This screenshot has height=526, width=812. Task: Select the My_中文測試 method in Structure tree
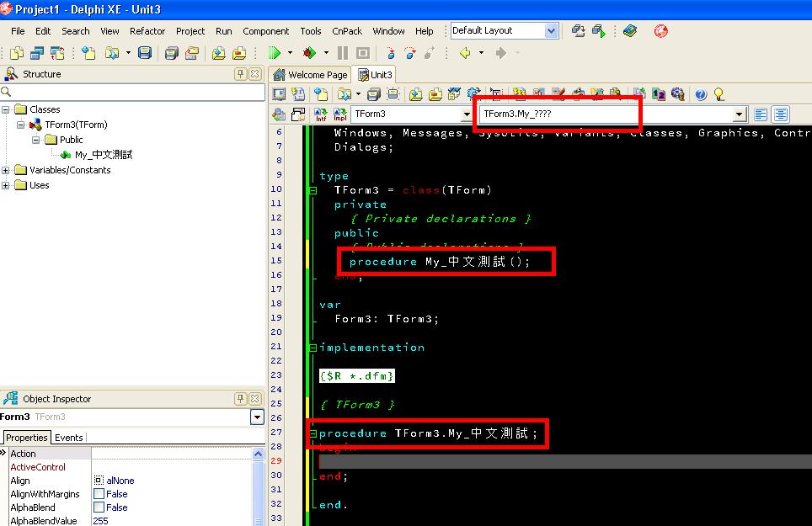(x=103, y=155)
